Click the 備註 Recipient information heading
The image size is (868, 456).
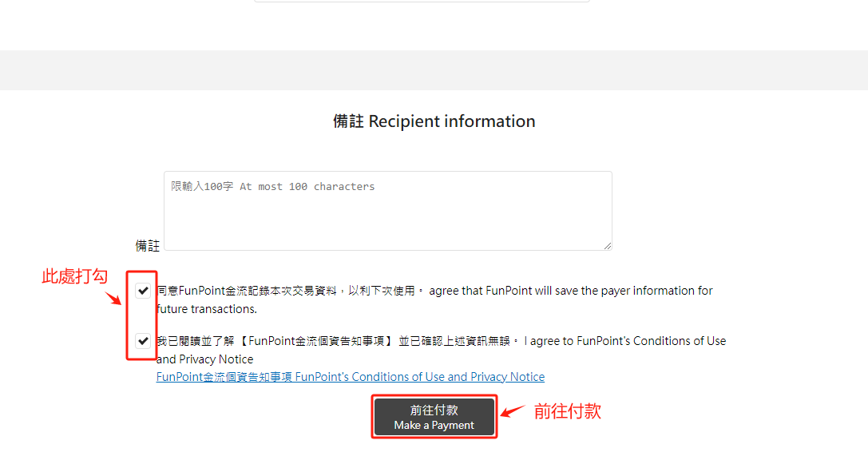pos(434,121)
